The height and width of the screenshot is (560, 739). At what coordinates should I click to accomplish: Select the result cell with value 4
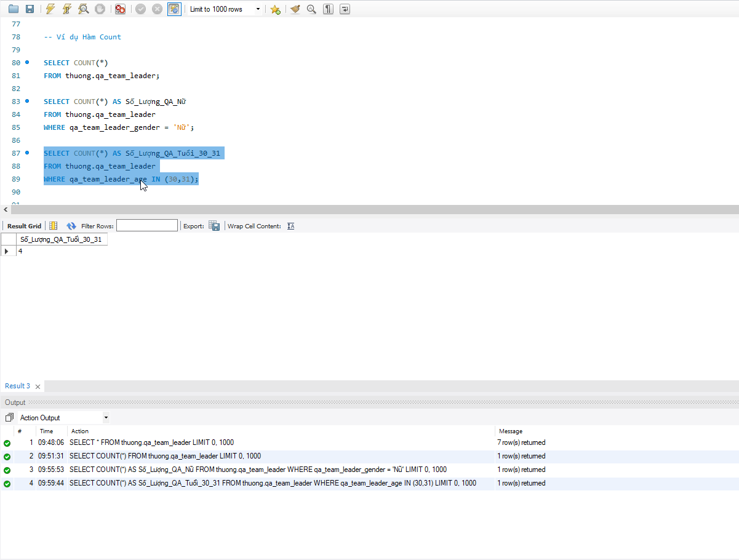[61, 251]
